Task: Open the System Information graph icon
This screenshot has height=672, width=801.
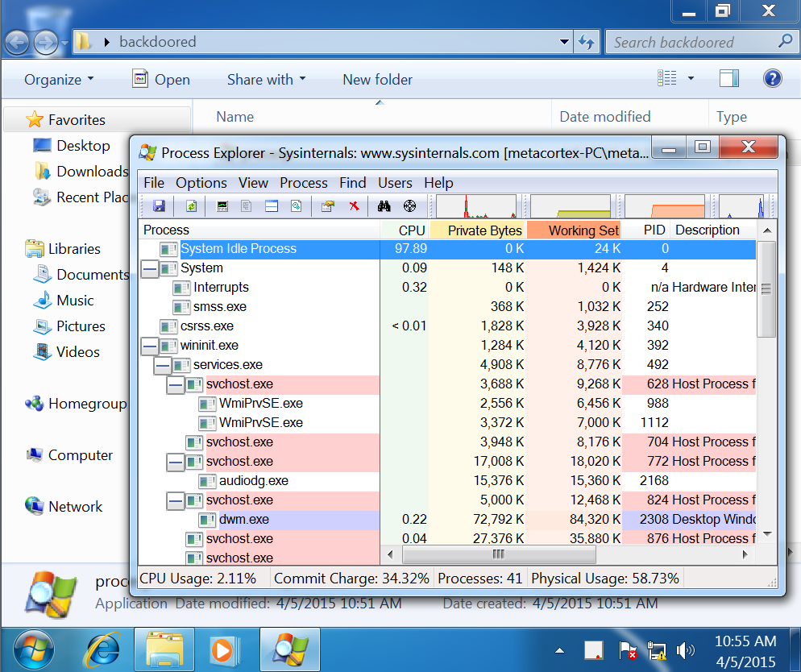Action: pyautogui.click(x=222, y=206)
